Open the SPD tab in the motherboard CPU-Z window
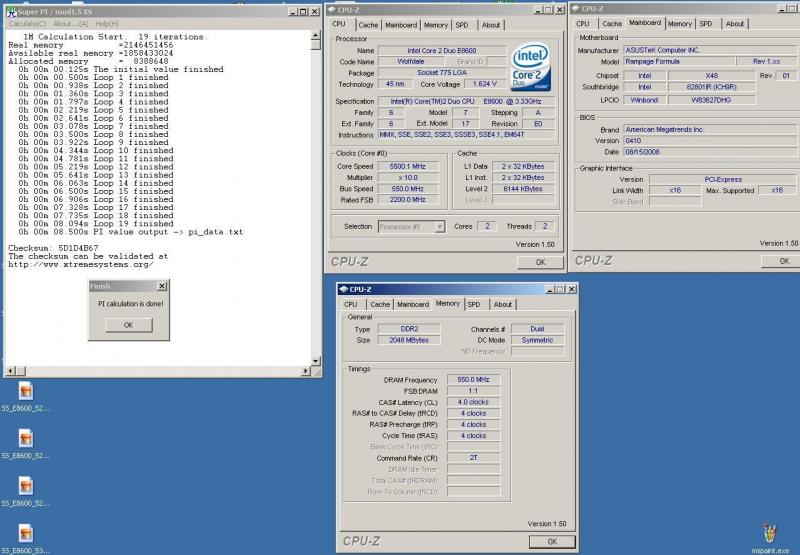Viewport: 800px width, 555px height. point(706,24)
